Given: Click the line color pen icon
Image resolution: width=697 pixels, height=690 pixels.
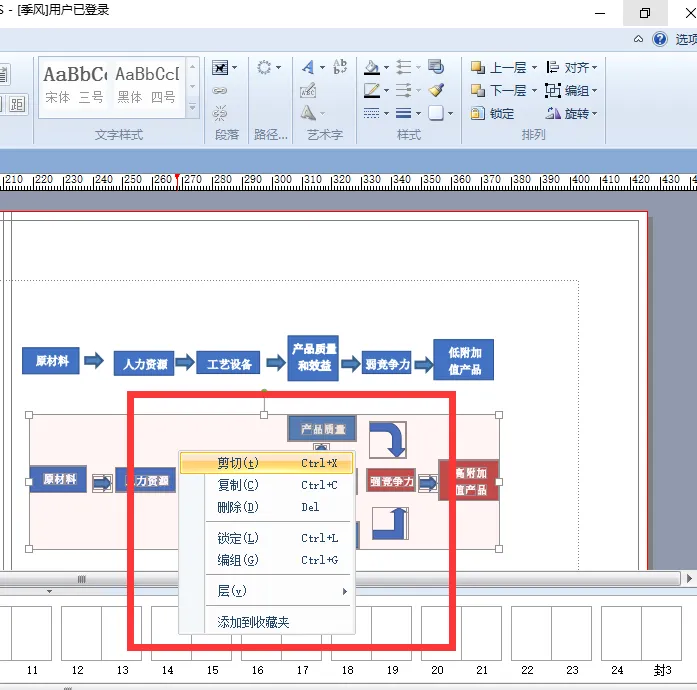Looking at the screenshot, I should coord(372,91).
